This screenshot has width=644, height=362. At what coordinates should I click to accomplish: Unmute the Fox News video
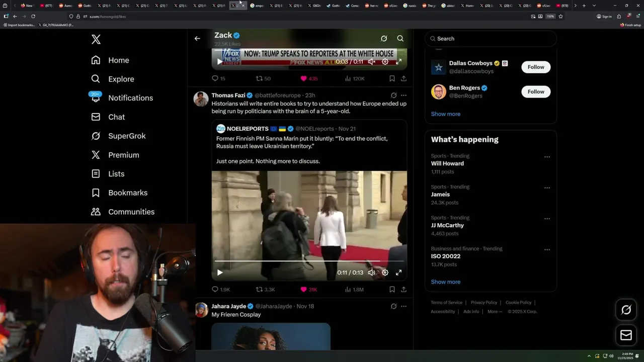coord(371,61)
